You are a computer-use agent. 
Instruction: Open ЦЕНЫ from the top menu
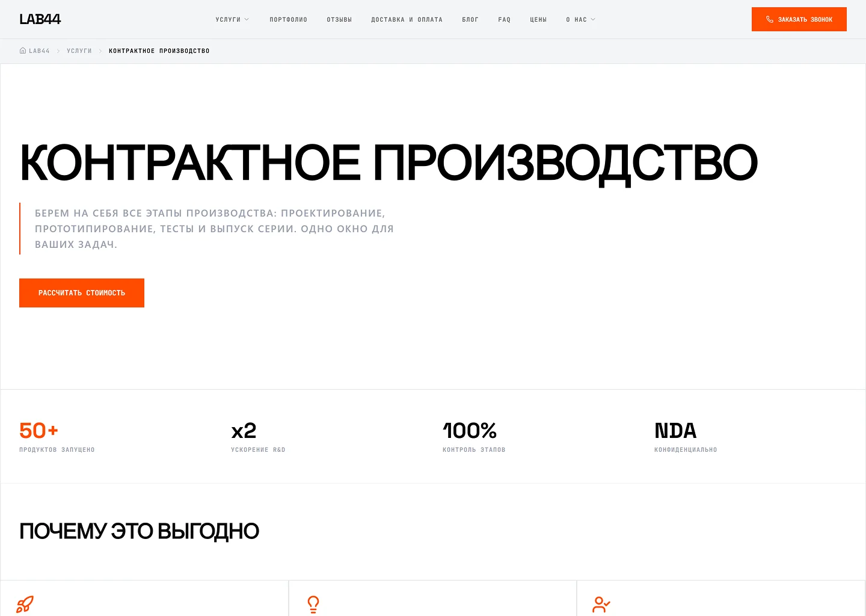click(538, 19)
